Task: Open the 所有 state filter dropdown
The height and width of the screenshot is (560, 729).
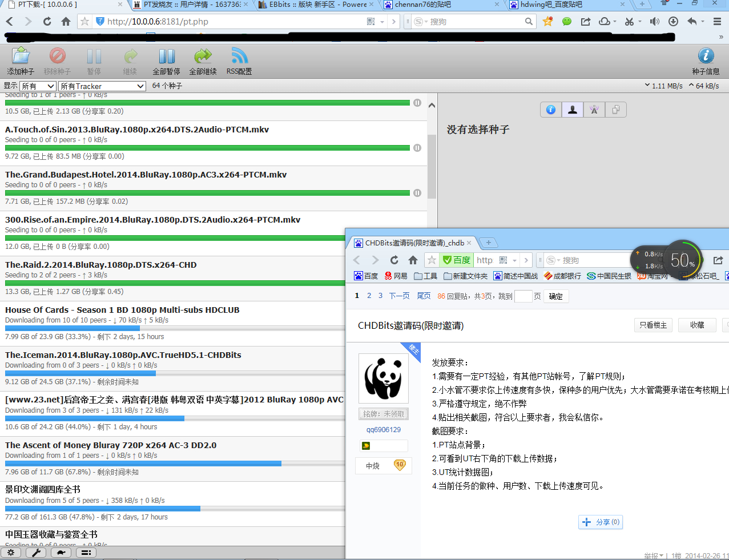Action: tap(38, 86)
